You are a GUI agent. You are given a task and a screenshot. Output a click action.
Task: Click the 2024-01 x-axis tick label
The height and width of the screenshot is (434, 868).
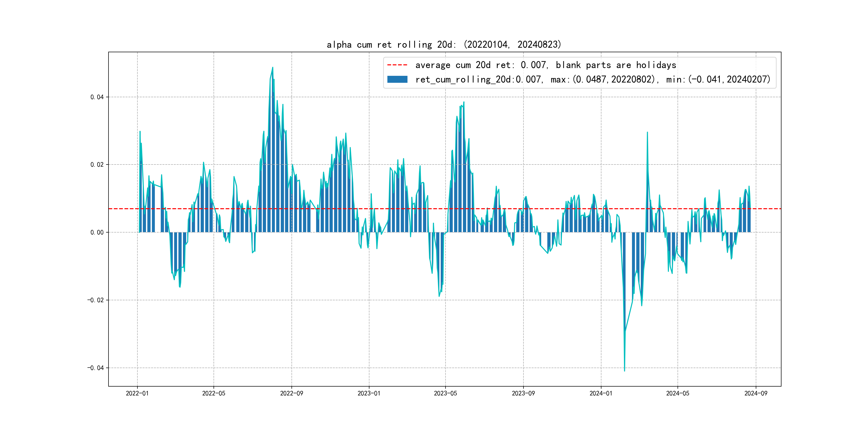601,393
